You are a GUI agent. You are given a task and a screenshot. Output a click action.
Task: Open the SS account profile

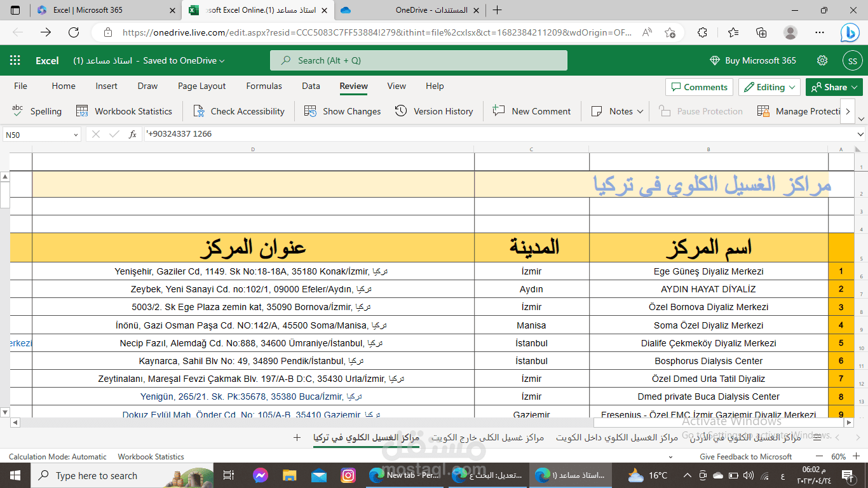coord(852,60)
